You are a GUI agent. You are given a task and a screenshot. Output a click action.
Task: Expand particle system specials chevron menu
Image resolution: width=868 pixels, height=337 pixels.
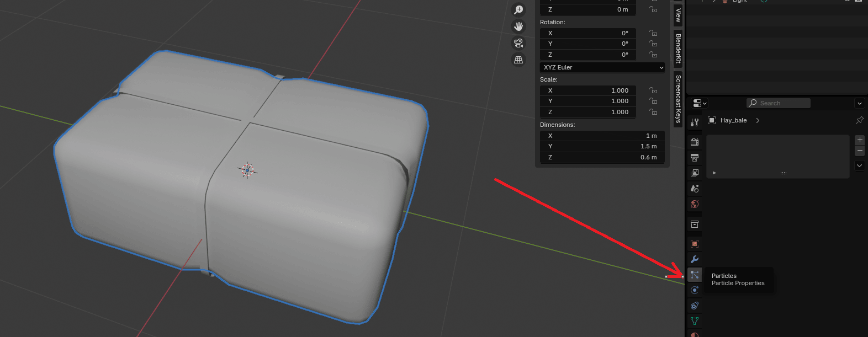click(x=859, y=165)
